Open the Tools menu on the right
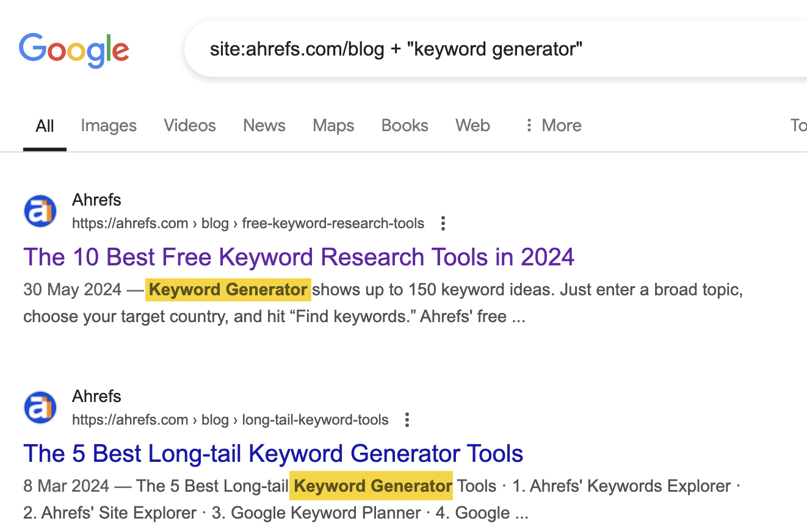Viewport: 807px width, 532px height. pyautogui.click(x=798, y=125)
